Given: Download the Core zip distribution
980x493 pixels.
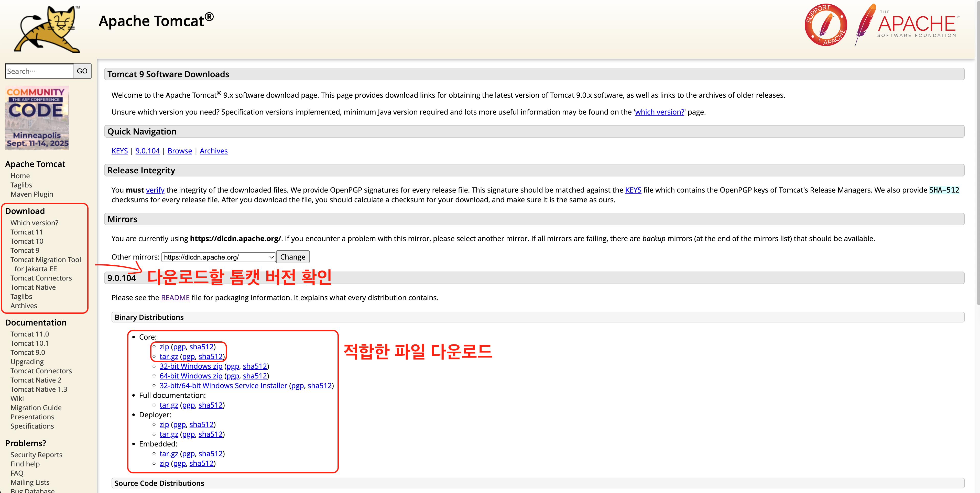Looking at the screenshot, I should tap(164, 347).
